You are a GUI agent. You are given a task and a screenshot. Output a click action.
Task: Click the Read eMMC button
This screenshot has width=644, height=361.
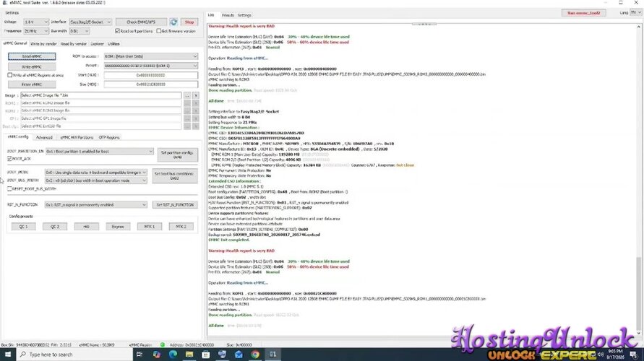click(32, 56)
